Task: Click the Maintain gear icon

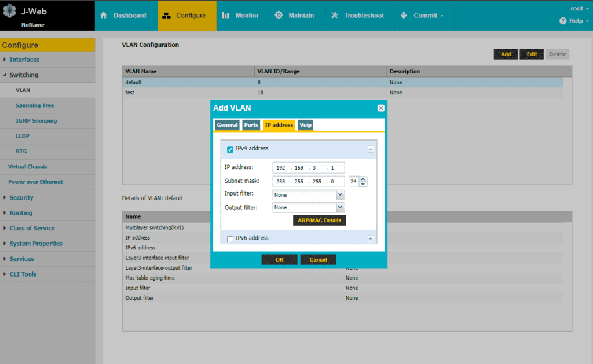Action: click(x=279, y=15)
